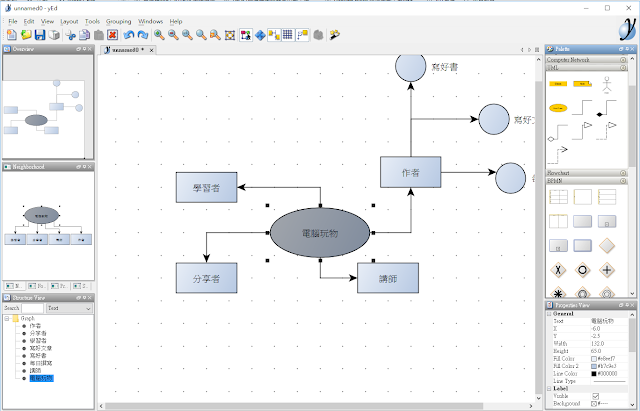Image resolution: width=640 pixels, height=411 pixels.
Task: Select the BPMN plus parallel gateway
Action: tap(607, 270)
